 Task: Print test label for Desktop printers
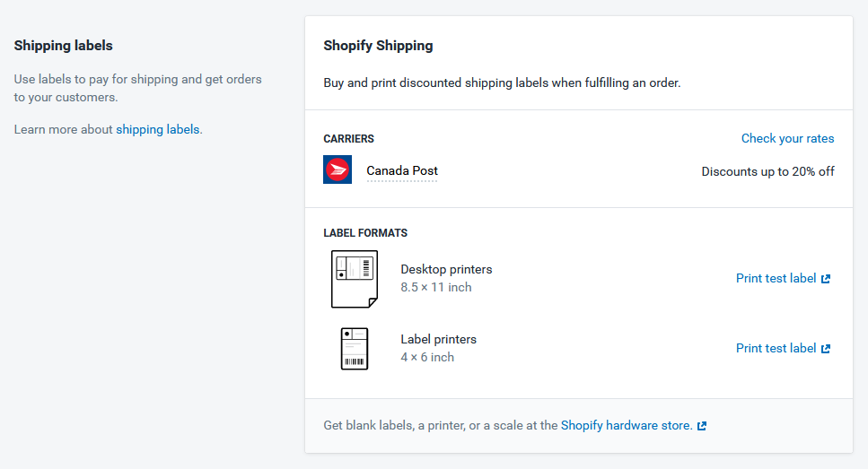click(776, 278)
